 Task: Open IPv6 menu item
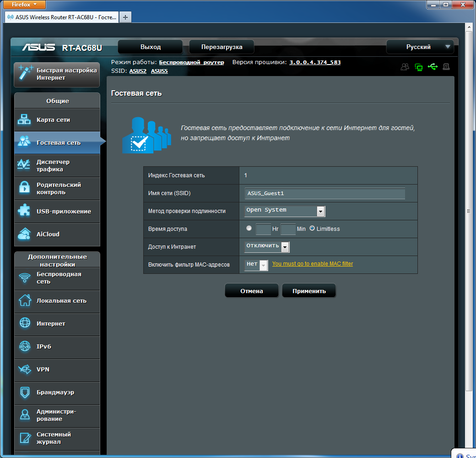point(57,347)
